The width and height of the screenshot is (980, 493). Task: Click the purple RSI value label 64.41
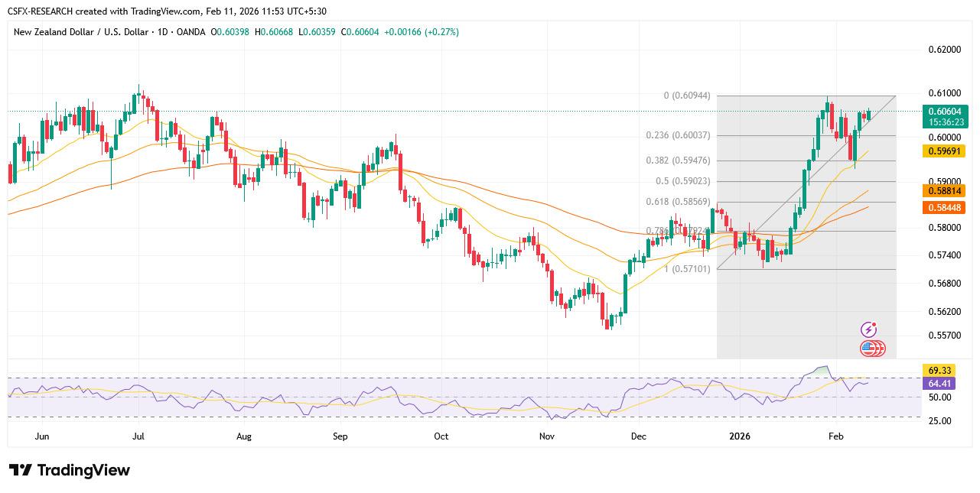click(938, 384)
